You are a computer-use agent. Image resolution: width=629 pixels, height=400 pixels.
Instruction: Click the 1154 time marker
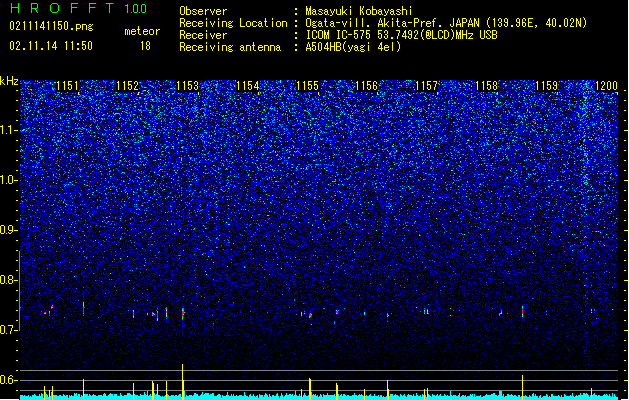coord(248,86)
